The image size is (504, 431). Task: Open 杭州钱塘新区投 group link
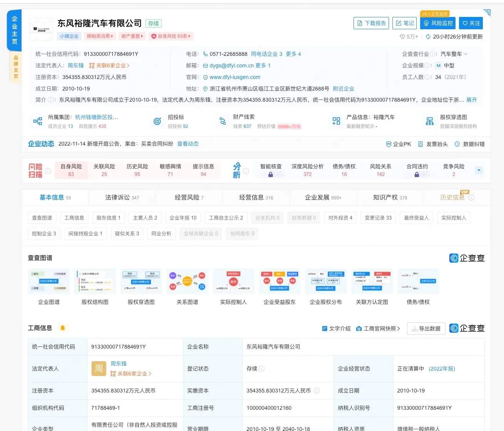pyautogui.click(x=97, y=117)
